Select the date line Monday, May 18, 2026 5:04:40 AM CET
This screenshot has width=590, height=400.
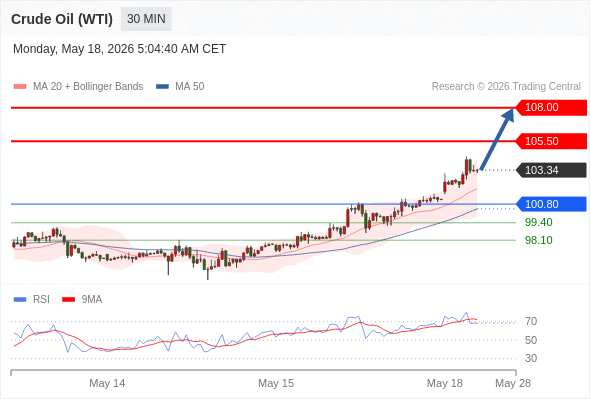click(119, 49)
